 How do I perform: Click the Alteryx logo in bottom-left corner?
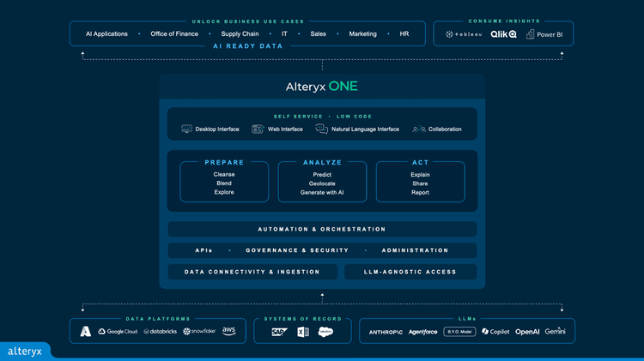(25, 351)
